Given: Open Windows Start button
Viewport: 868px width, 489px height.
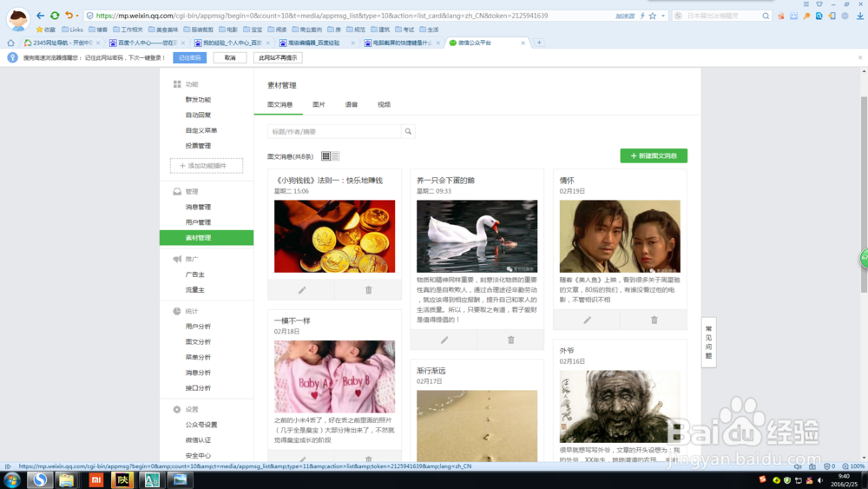Looking at the screenshot, I should click(x=11, y=480).
